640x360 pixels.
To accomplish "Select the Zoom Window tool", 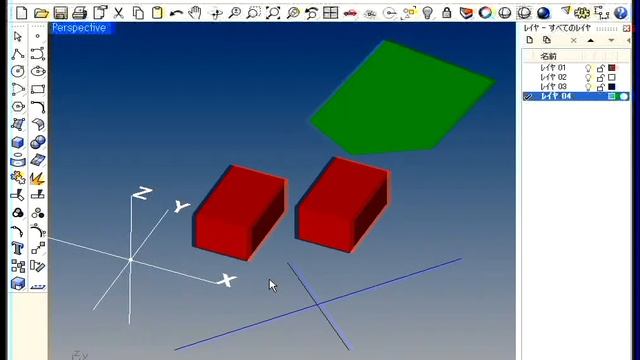I will point(253,13).
